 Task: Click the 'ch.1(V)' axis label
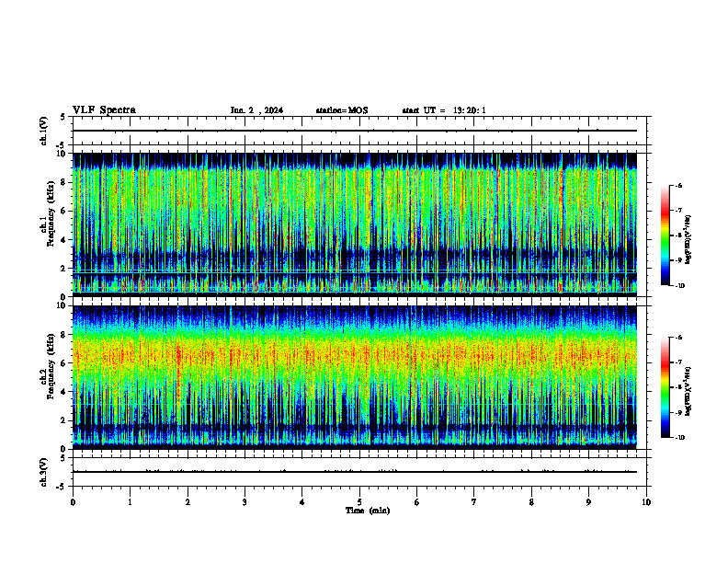tap(43, 131)
